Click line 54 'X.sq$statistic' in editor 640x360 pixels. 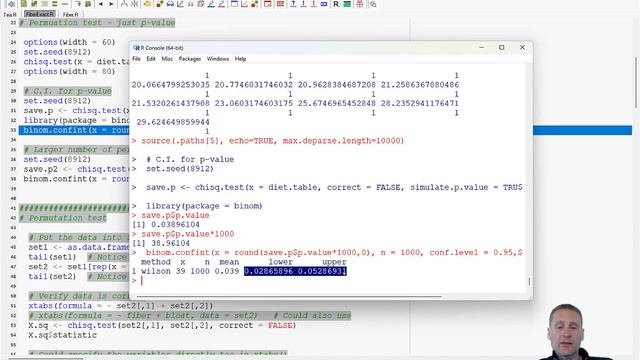62,335
